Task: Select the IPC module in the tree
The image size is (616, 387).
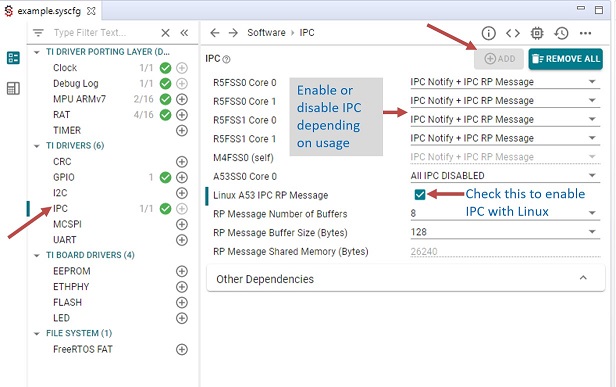Action: (x=60, y=209)
